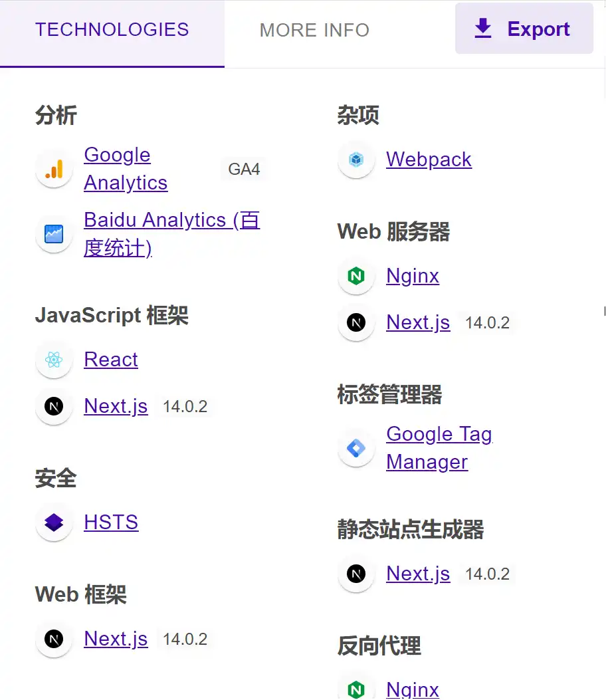Click Next.js icon under 静态站点生成器
The height and width of the screenshot is (700, 606).
356,574
